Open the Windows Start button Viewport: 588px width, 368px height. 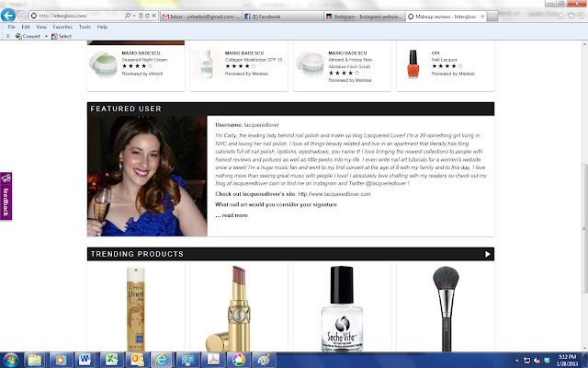pyautogui.click(x=11, y=360)
